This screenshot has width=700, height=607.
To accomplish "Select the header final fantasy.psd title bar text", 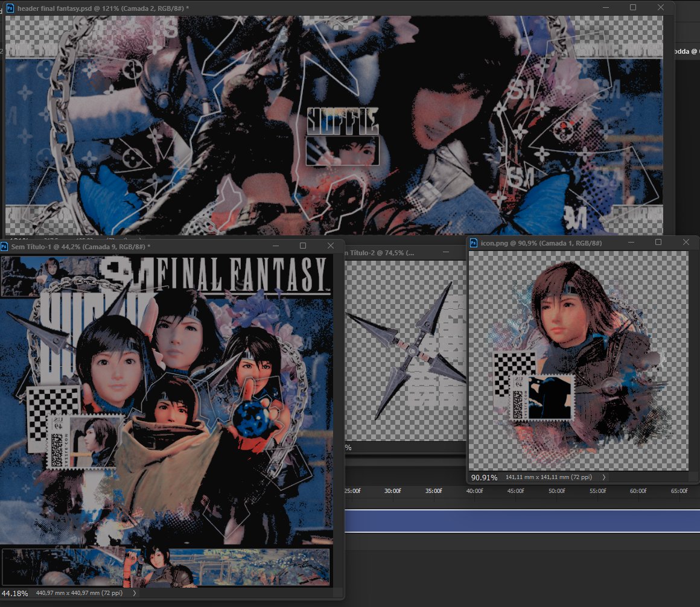I will 103,8.
